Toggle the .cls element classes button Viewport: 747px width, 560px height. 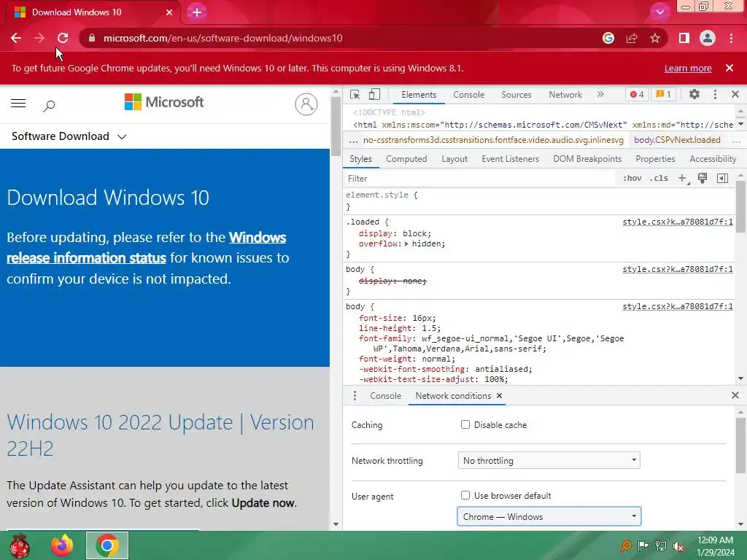click(659, 178)
